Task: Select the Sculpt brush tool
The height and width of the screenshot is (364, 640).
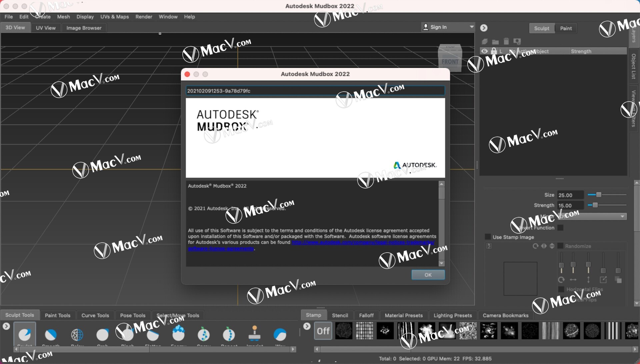Action: [x=24, y=334]
